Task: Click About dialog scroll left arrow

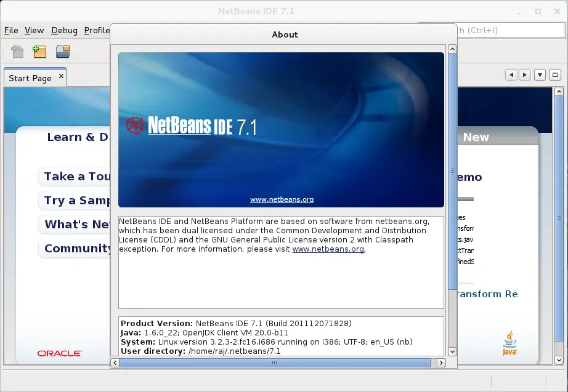Action: pos(115,362)
